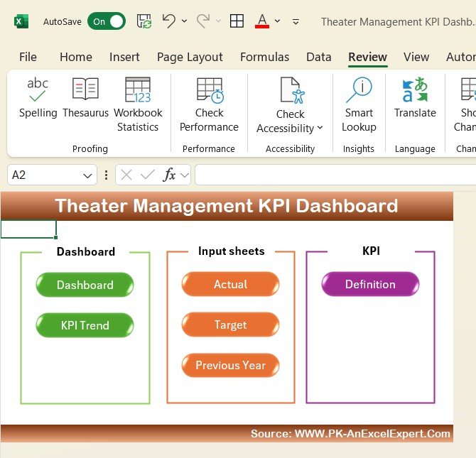Open the Redo history dropdown arrow

pos(218,21)
